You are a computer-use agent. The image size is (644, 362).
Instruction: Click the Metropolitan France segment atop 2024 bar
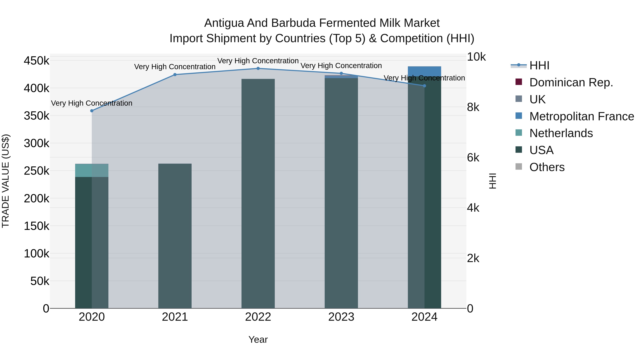click(425, 71)
